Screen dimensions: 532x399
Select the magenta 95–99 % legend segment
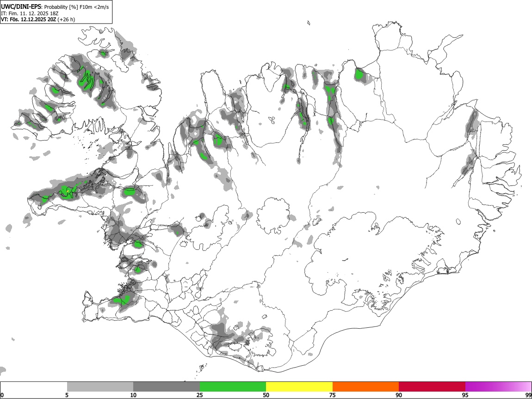[498, 387]
